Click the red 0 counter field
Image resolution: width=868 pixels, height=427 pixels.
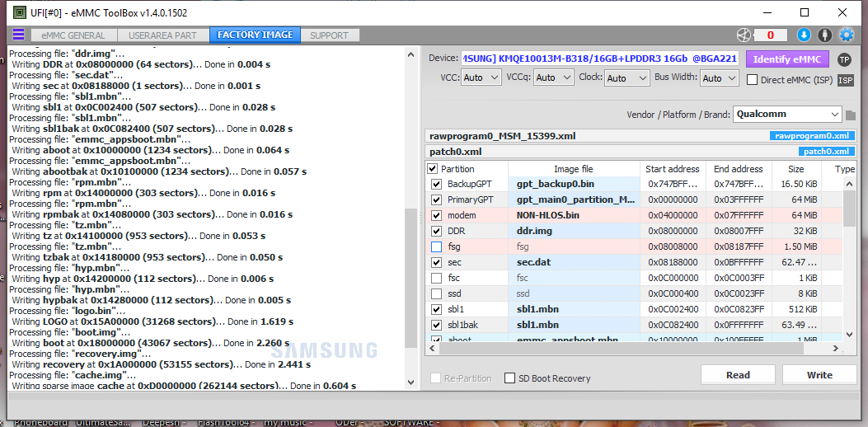click(x=770, y=35)
